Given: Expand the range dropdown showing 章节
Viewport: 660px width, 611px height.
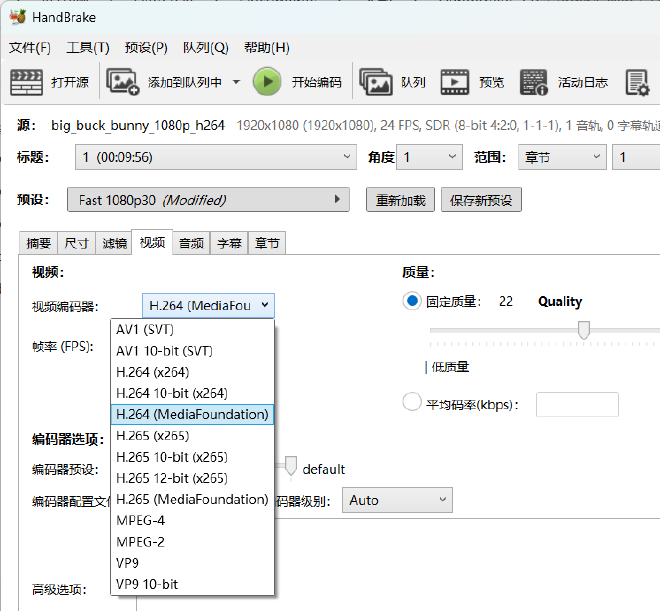Looking at the screenshot, I should click(562, 157).
